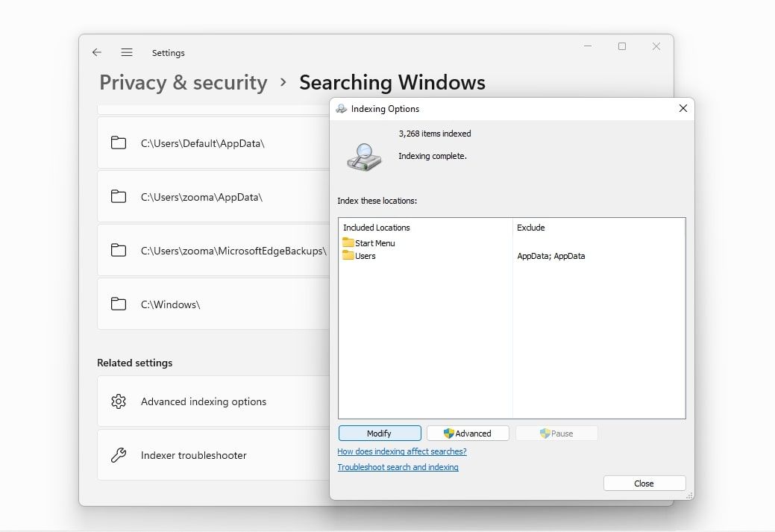Click the Close button in Indexing Options

644,483
